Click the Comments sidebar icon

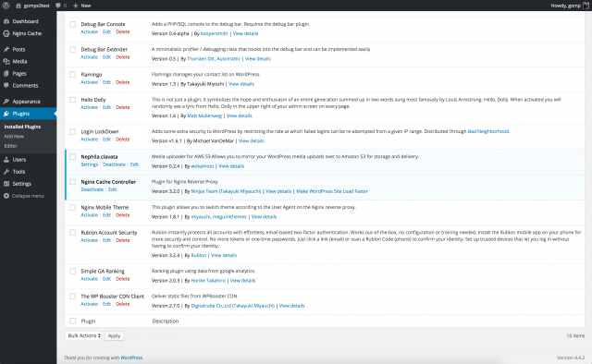point(6,86)
